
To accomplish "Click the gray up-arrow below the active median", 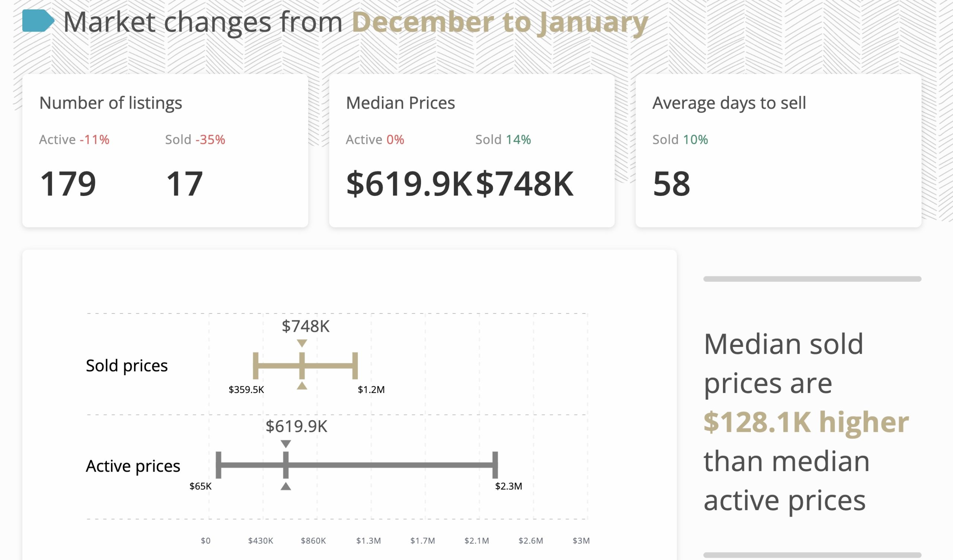I will (x=286, y=486).
